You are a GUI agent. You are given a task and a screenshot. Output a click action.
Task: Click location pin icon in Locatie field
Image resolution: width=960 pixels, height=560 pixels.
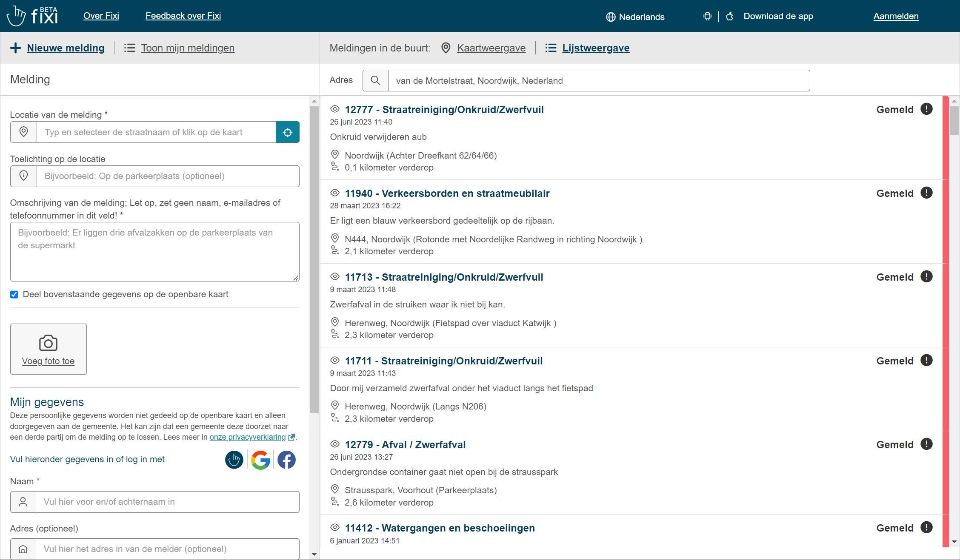tap(24, 132)
